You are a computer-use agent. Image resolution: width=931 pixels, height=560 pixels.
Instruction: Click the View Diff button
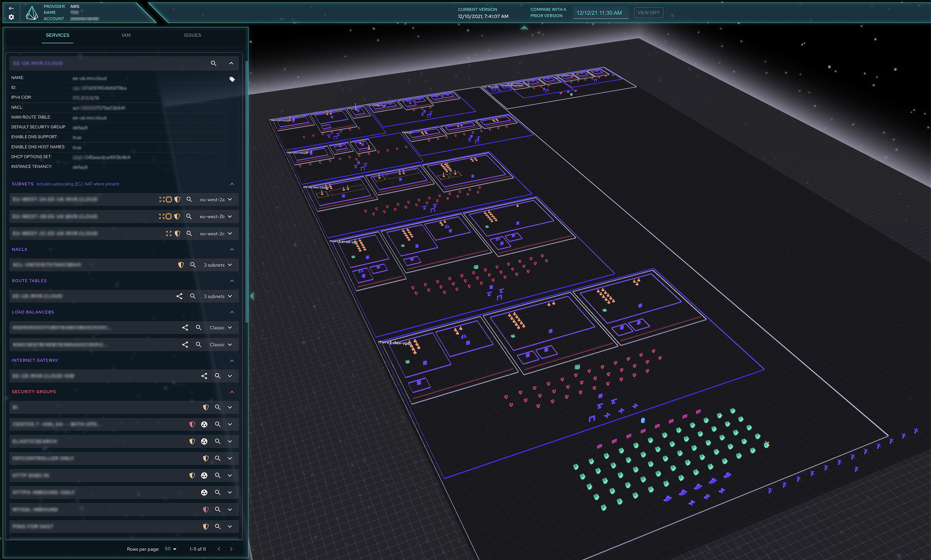648,13
